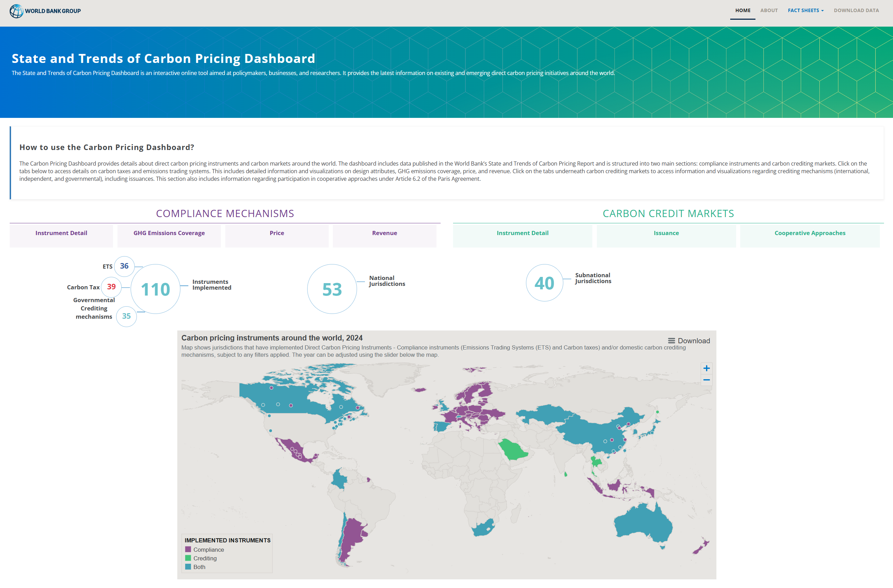The height and width of the screenshot is (588, 893).
Task: Click the CARBON CREDIT MARKETS section heading
Action: [x=668, y=214]
